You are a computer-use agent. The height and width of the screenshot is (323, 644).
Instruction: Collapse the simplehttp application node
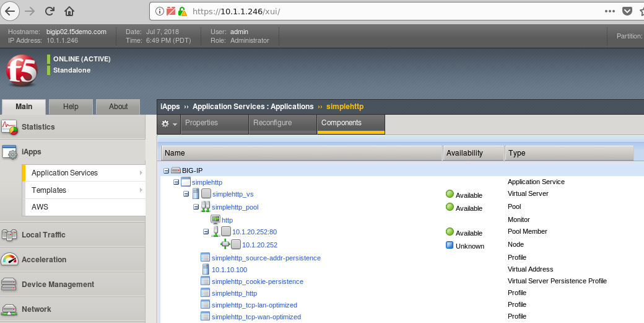176,182
